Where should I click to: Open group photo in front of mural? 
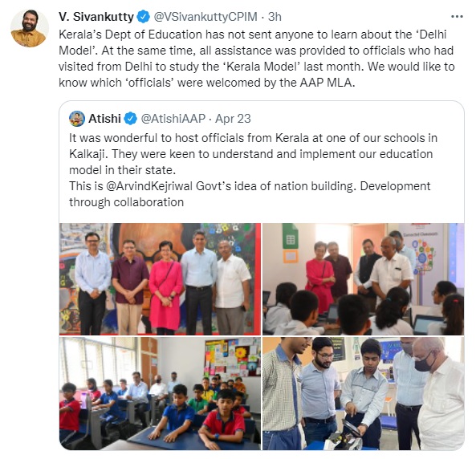coord(160,279)
